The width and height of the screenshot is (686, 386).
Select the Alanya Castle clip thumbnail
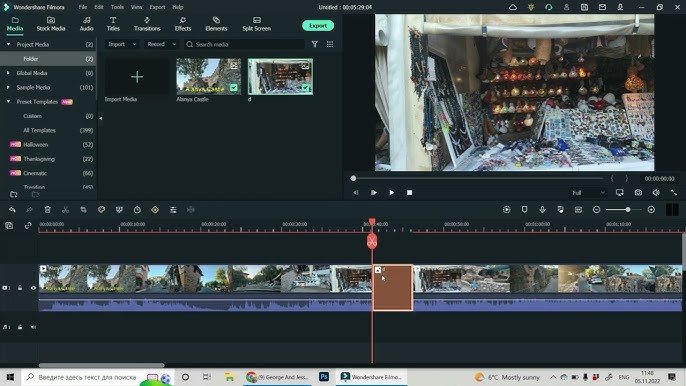209,77
